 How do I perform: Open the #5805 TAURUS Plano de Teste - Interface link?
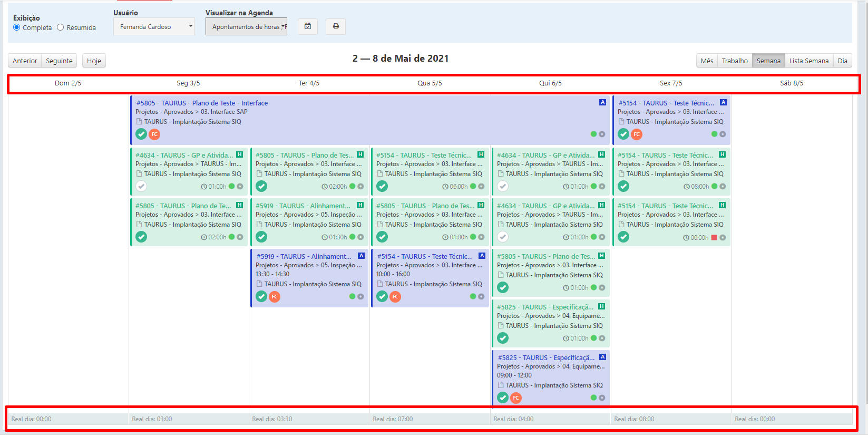coord(202,103)
